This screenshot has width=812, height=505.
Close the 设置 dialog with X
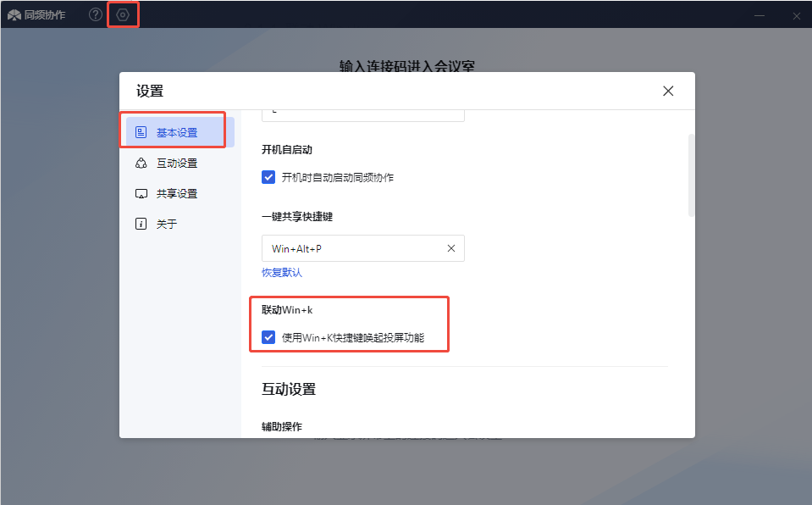(x=668, y=91)
